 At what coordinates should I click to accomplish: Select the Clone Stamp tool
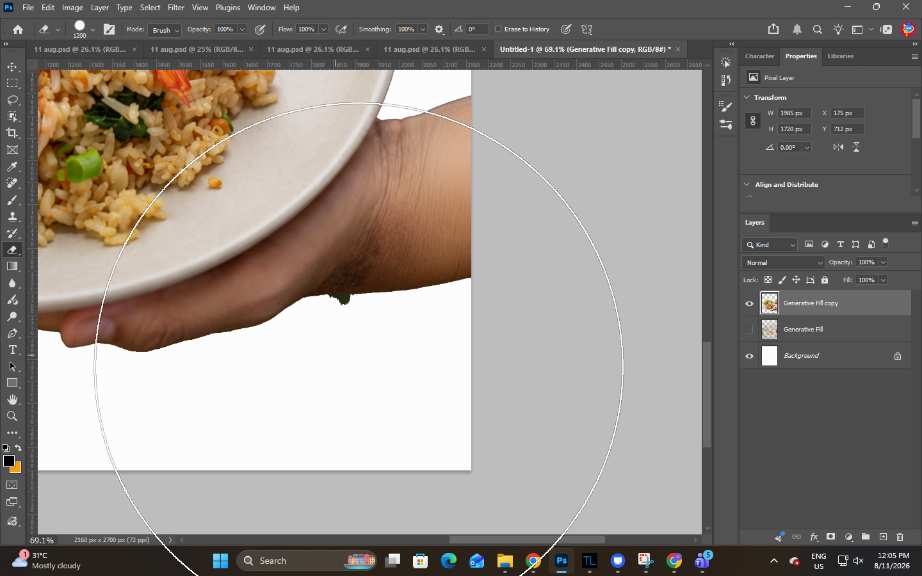(12, 216)
